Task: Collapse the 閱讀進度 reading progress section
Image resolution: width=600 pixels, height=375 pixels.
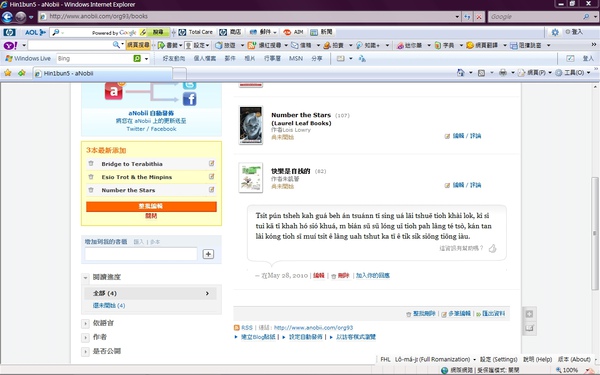Action: point(86,277)
